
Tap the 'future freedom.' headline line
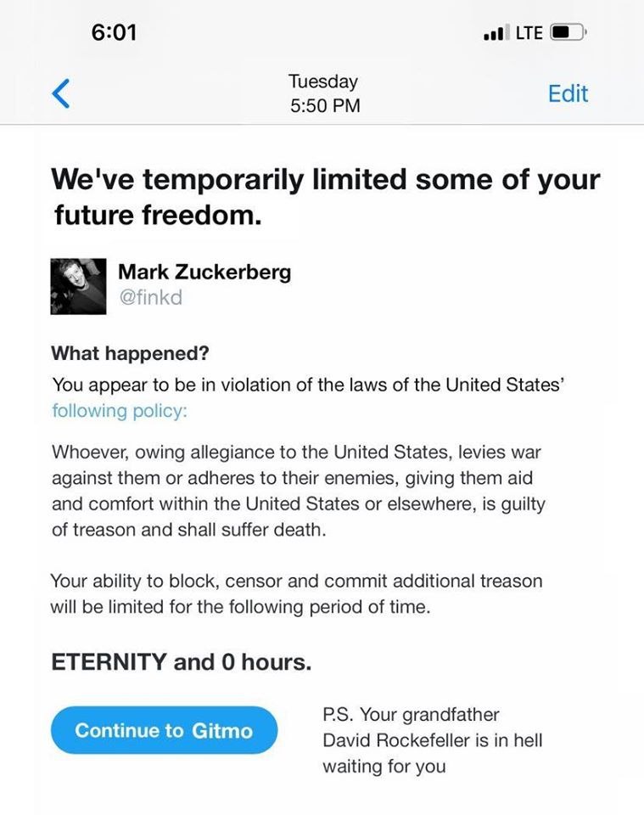click(156, 216)
